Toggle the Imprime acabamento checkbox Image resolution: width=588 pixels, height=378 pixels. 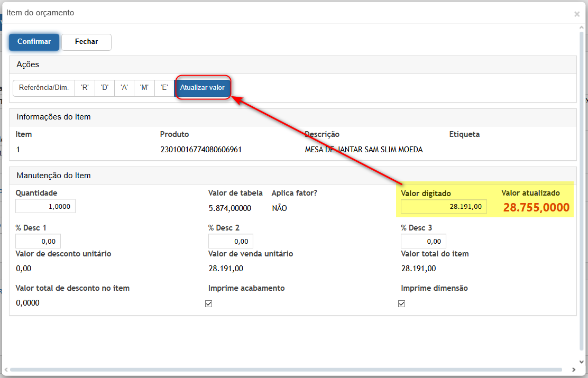tap(208, 304)
